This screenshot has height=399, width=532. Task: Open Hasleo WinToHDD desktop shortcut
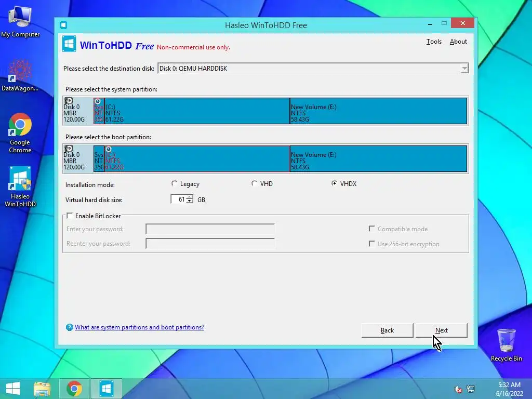coord(20,187)
